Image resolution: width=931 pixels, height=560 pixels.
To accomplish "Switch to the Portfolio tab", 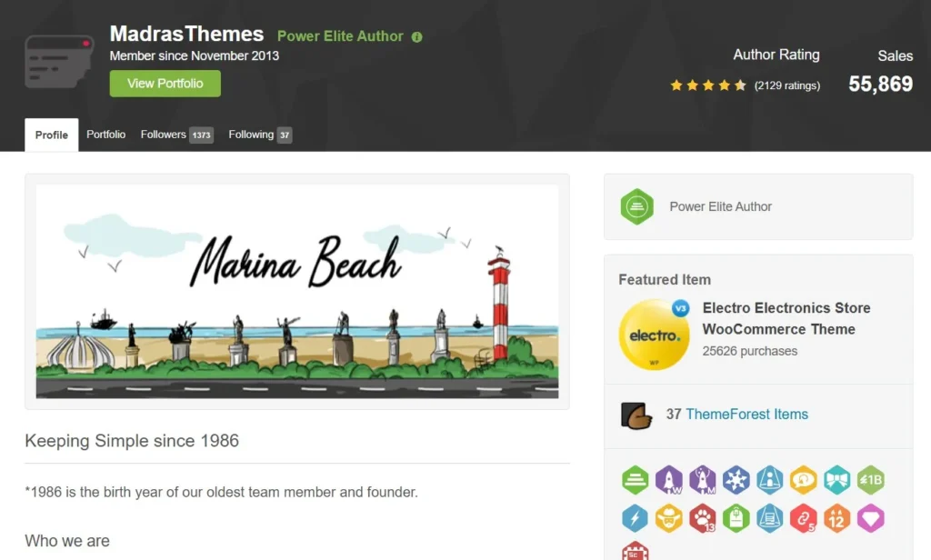I will tap(106, 135).
